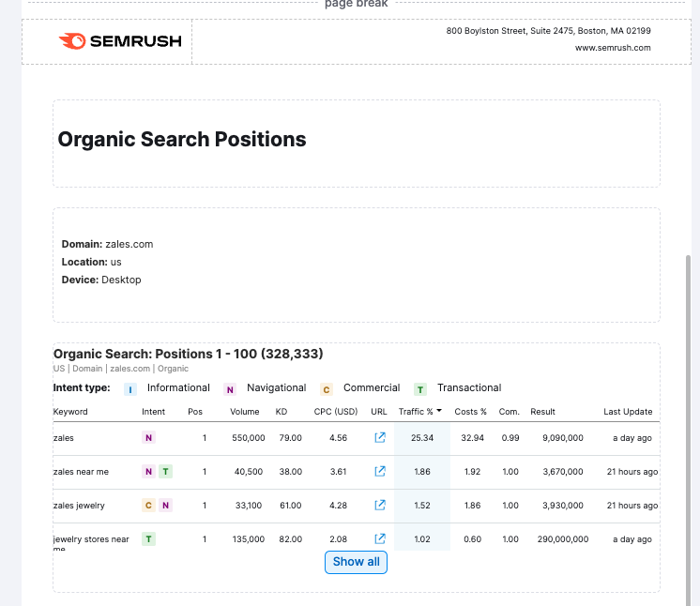Click the costs value 32.94

[472, 438]
